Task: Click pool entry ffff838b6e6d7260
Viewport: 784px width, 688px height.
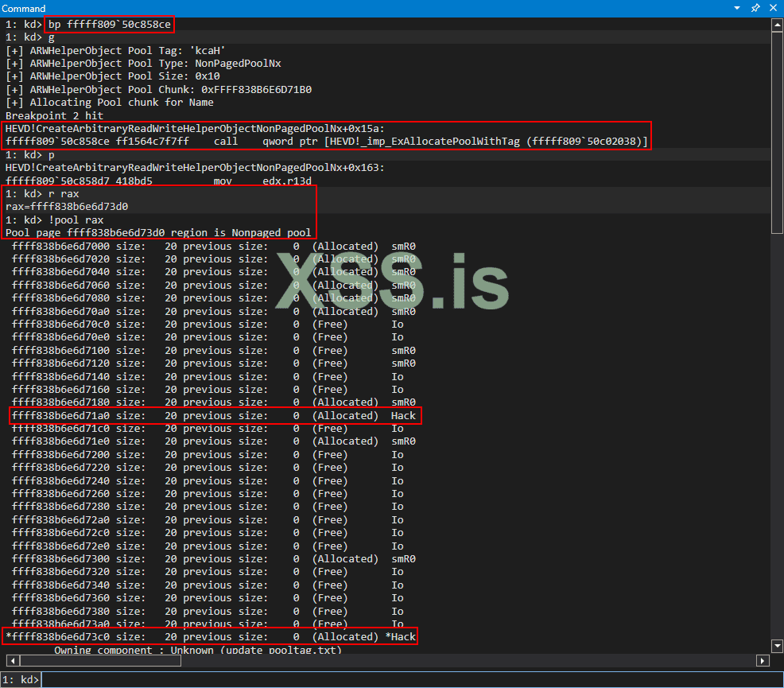Action: (208, 494)
